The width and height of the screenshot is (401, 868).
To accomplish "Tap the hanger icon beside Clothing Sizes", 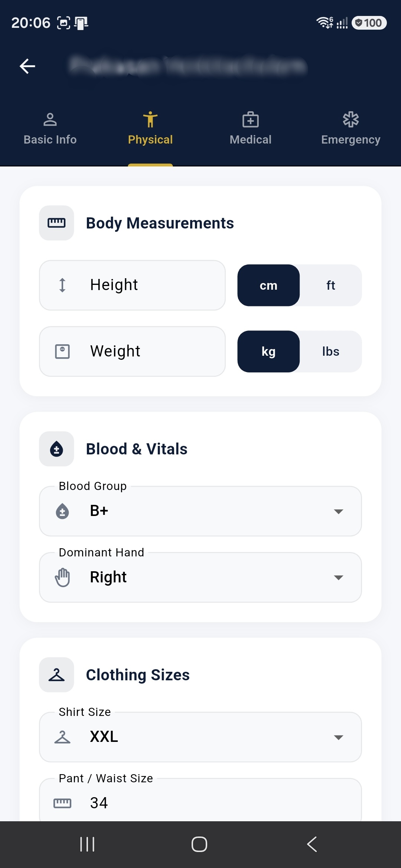I will pyautogui.click(x=56, y=675).
